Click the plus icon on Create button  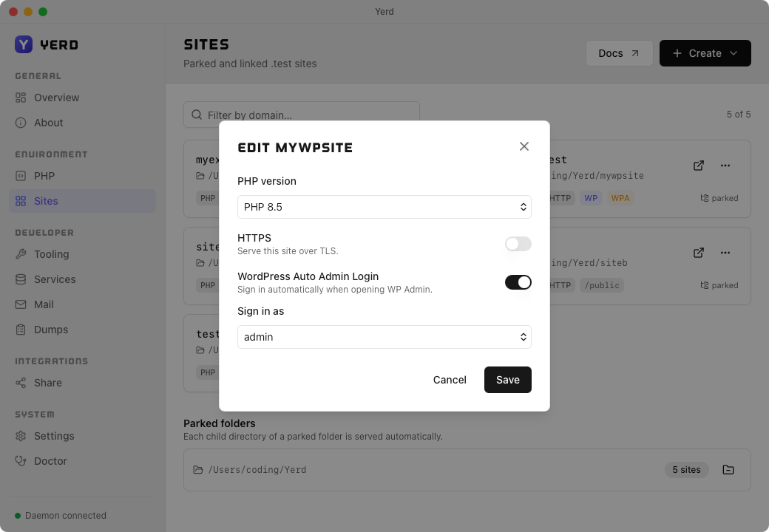(x=677, y=53)
